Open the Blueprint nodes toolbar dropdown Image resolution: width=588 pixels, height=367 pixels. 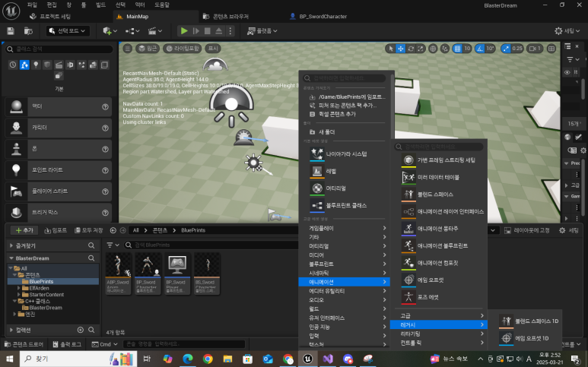point(132,30)
